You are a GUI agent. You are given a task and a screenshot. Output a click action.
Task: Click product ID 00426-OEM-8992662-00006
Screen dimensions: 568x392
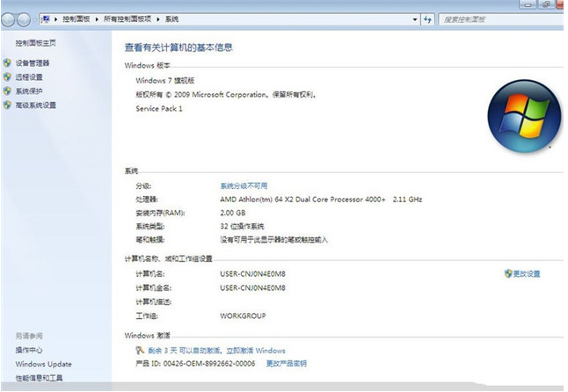click(209, 363)
